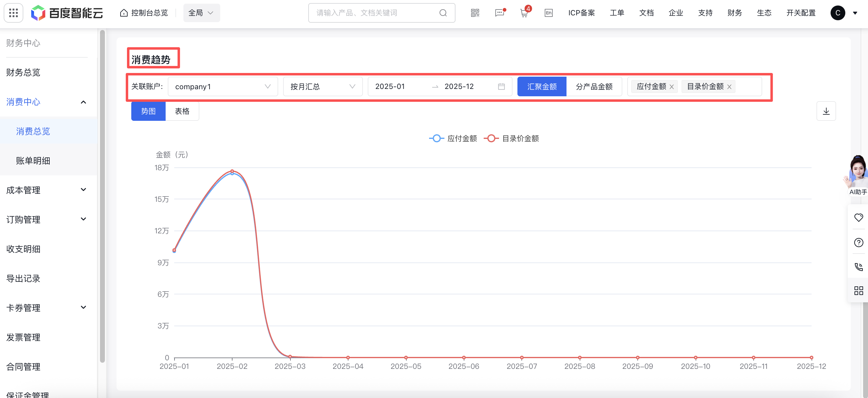The width and height of the screenshot is (868, 398).
Task: Remove the 应付金额 tag with its x
Action: click(672, 86)
